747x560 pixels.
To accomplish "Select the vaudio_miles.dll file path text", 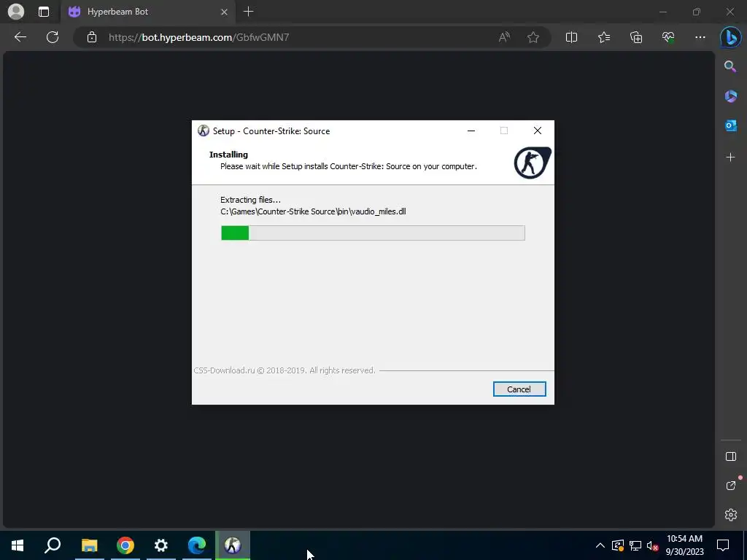I will 313,211.
